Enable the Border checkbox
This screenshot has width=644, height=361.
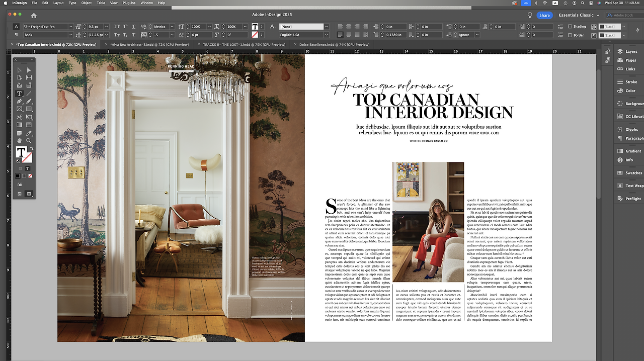coord(570,35)
